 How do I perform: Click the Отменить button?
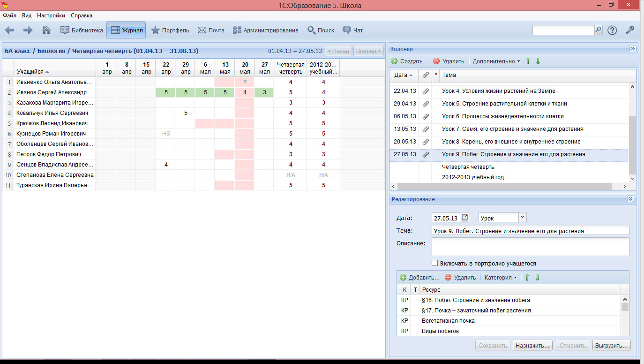click(x=572, y=345)
